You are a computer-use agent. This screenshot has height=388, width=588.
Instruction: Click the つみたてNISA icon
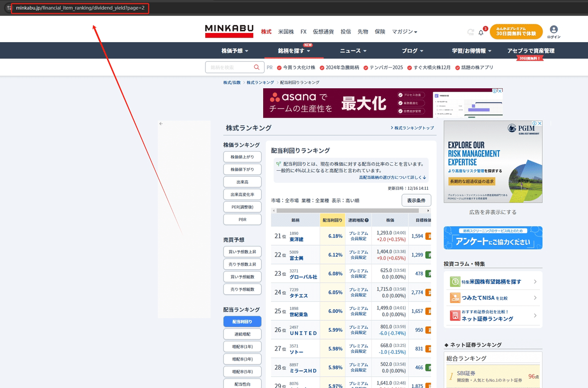(x=456, y=298)
